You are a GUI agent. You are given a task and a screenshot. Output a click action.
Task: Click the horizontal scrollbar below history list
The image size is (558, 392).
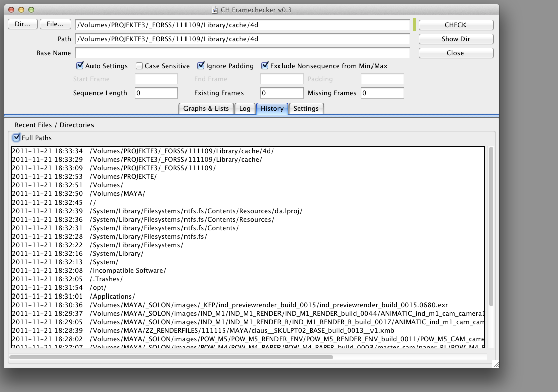pyautogui.click(x=171, y=357)
